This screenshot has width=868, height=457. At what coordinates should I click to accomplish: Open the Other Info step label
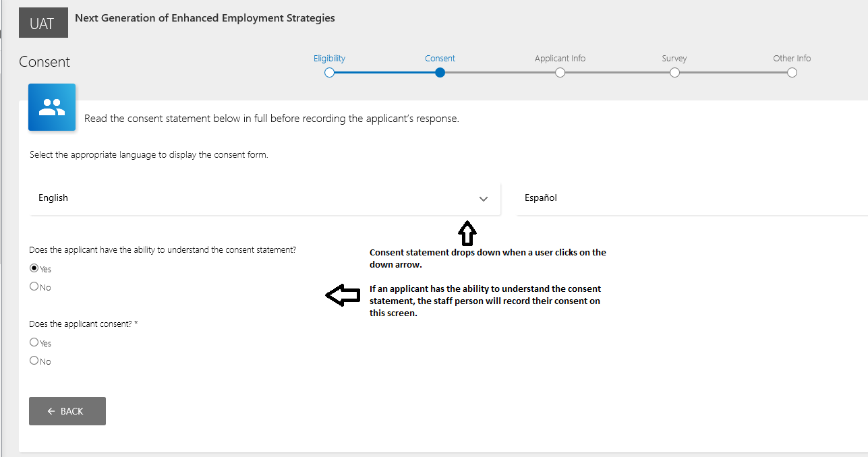point(792,59)
